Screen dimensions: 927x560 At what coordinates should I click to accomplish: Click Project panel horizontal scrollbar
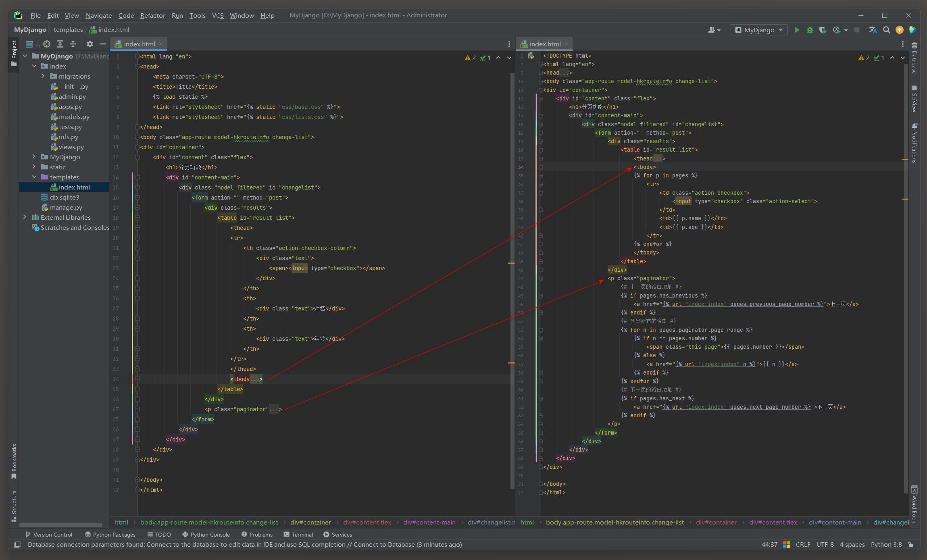pyautogui.click(x=60, y=525)
